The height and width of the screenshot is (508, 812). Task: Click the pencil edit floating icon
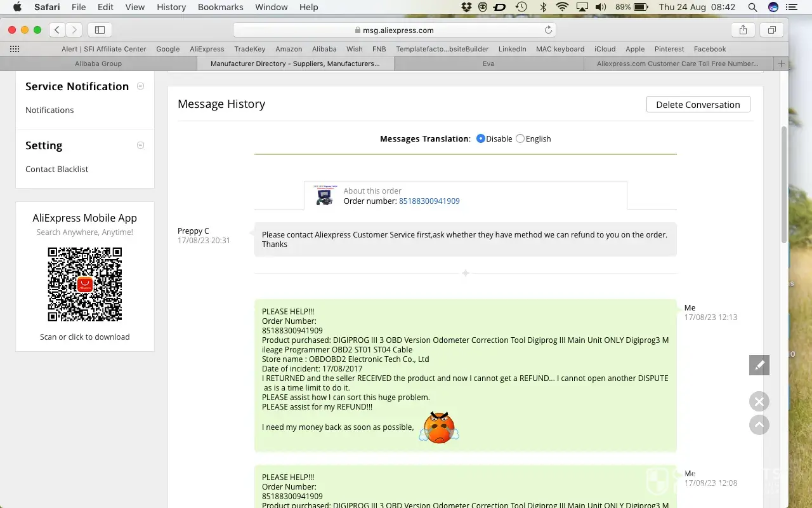point(759,365)
